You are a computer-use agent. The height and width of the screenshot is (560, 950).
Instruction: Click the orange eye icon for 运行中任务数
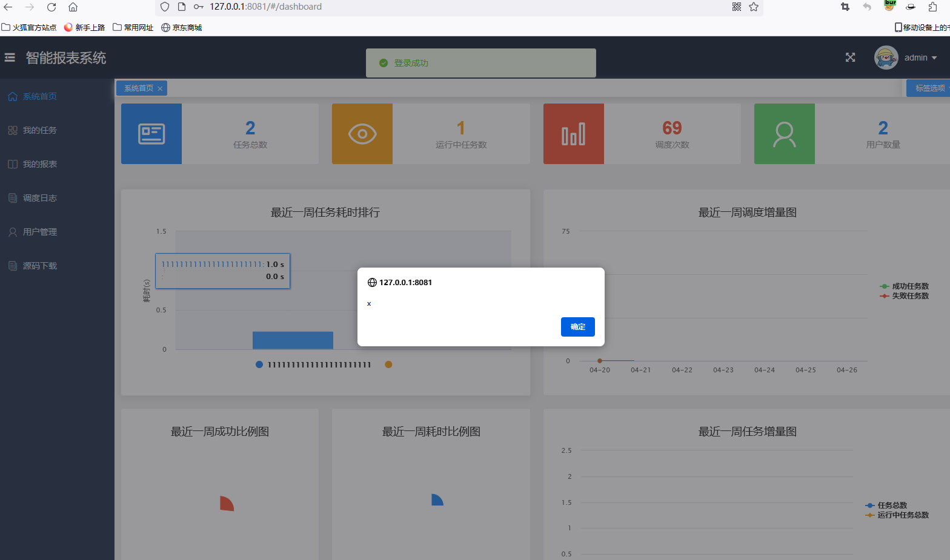click(x=362, y=134)
